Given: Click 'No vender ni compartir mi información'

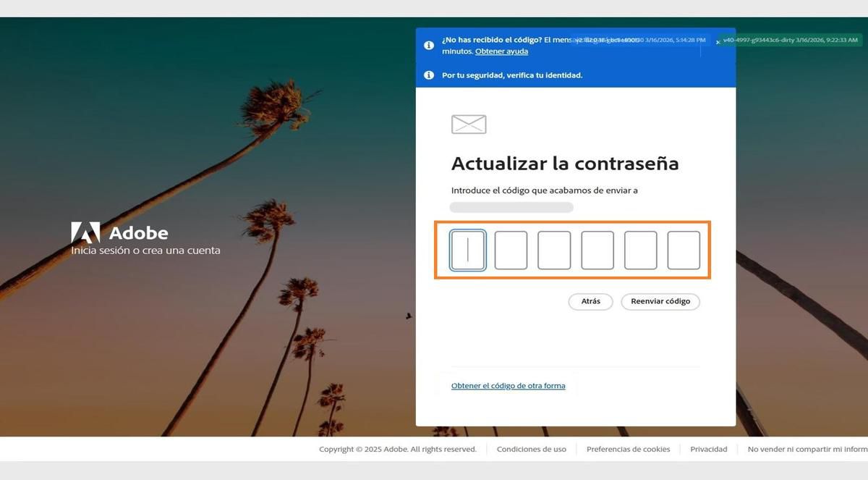Looking at the screenshot, I should [x=807, y=449].
